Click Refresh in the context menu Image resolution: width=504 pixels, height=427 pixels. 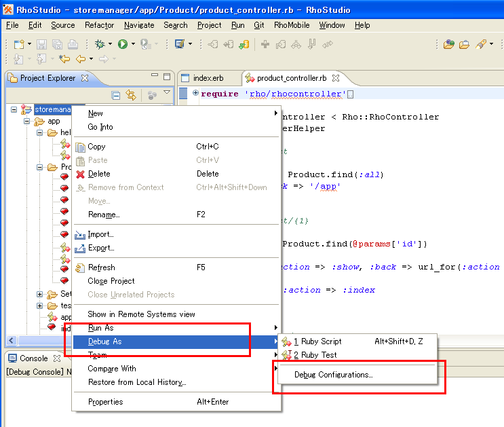click(176, 267)
